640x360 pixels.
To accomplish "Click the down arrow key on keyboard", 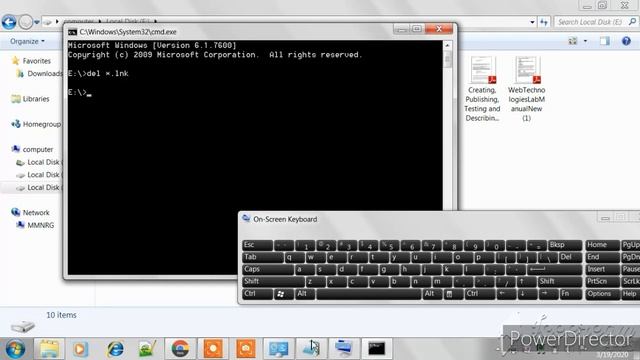I will pos(527,294).
